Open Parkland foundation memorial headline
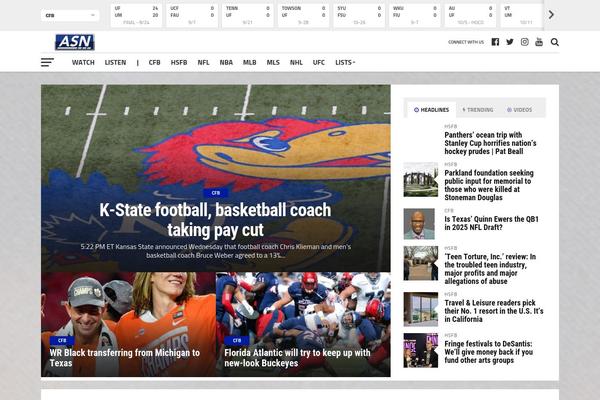This screenshot has height=400, width=600. [489, 185]
